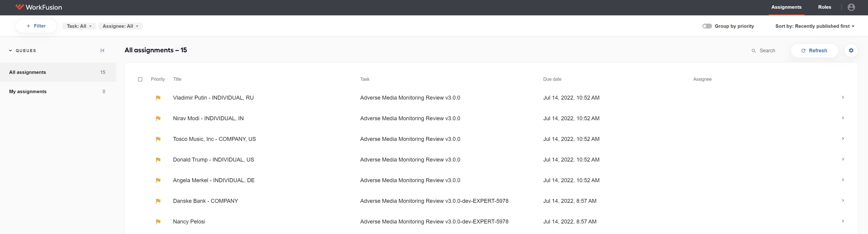Open Nirav Modi - INDIVIDUAL, IN assignment

208,118
